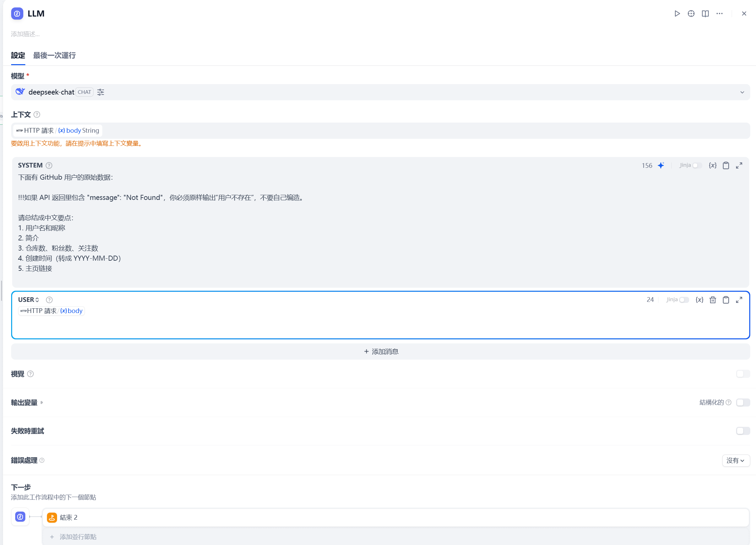Click the SYSTEM prompt generator sparkle icon
Viewport: 756px width, 545px height.
pyautogui.click(x=661, y=165)
